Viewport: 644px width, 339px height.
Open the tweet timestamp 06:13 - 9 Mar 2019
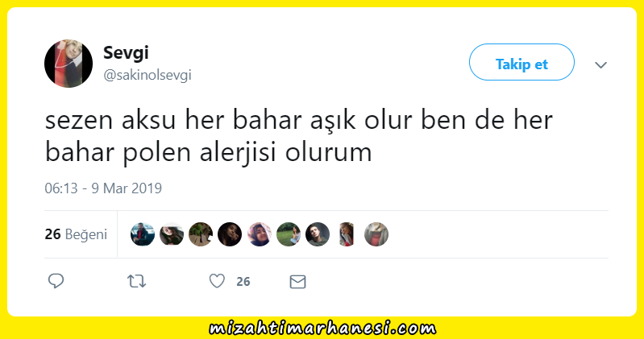[x=103, y=188]
